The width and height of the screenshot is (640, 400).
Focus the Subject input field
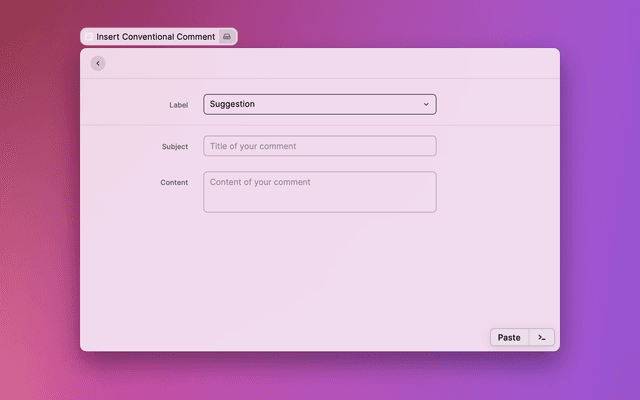click(319, 146)
